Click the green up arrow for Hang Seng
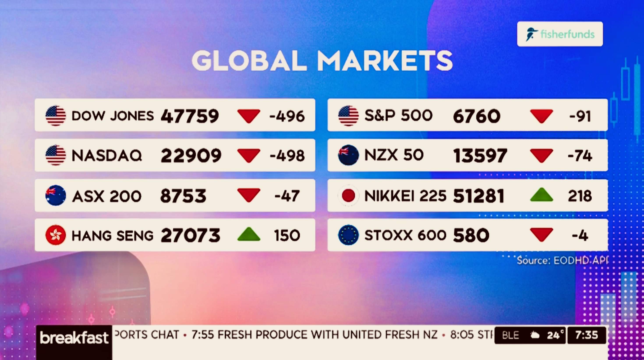Screen dimensions: 644x360 coord(249,234)
